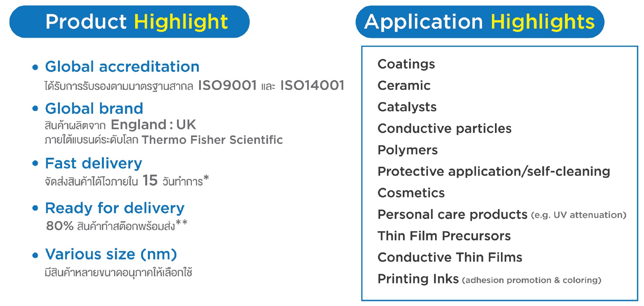Pick Conductive particles from the list

tap(445, 128)
